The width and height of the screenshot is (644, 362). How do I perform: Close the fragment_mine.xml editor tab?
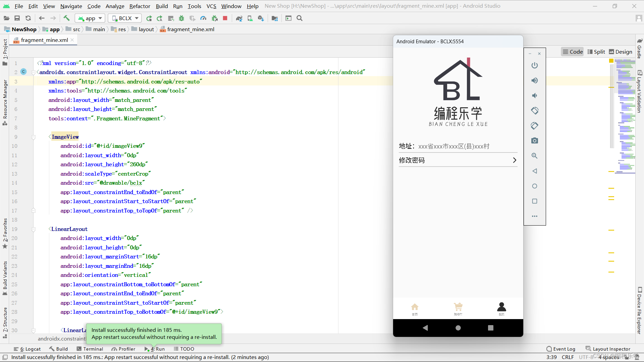[72, 40]
